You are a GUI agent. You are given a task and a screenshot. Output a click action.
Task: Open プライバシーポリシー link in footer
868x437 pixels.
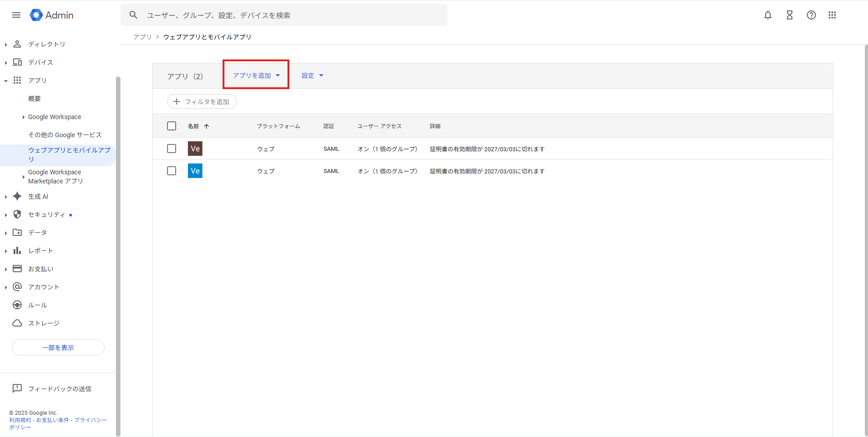[58, 423]
